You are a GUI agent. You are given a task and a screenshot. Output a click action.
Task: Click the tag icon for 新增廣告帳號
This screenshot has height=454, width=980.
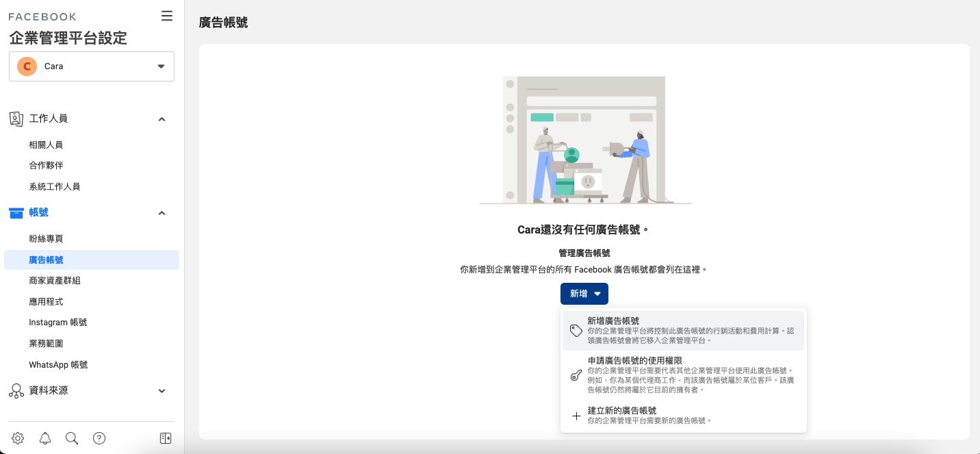coord(576,331)
